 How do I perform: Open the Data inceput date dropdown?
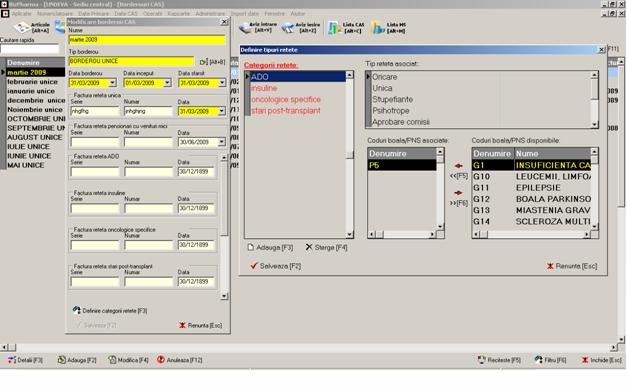pos(167,83)
